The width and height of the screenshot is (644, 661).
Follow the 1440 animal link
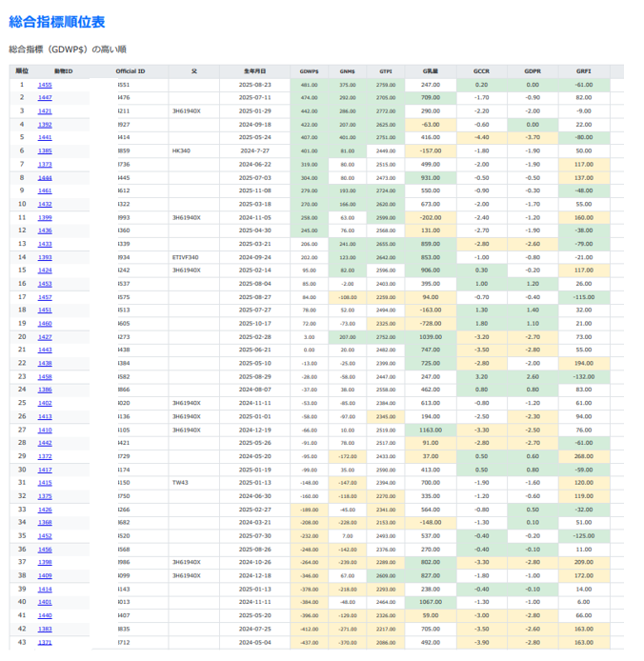[45, 615]
